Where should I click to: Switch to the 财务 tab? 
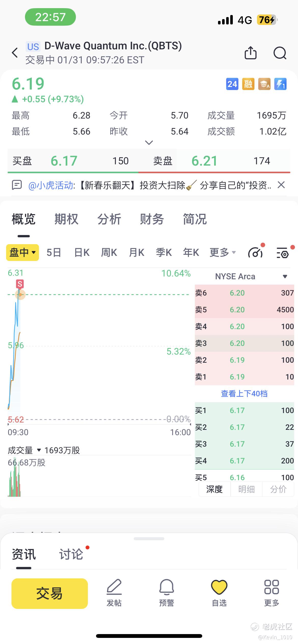click(x=152, y=219)
